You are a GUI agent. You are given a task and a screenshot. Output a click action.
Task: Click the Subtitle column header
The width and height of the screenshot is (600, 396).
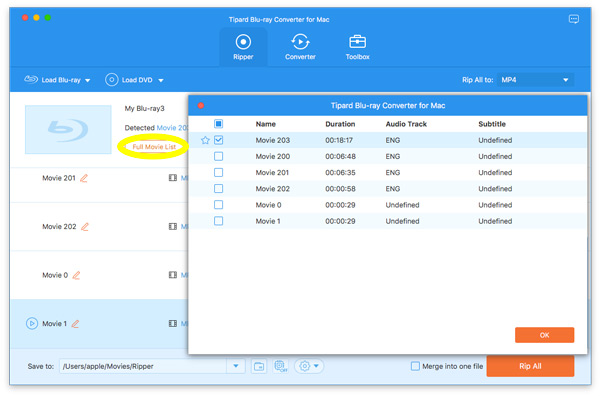click(492, 124)
